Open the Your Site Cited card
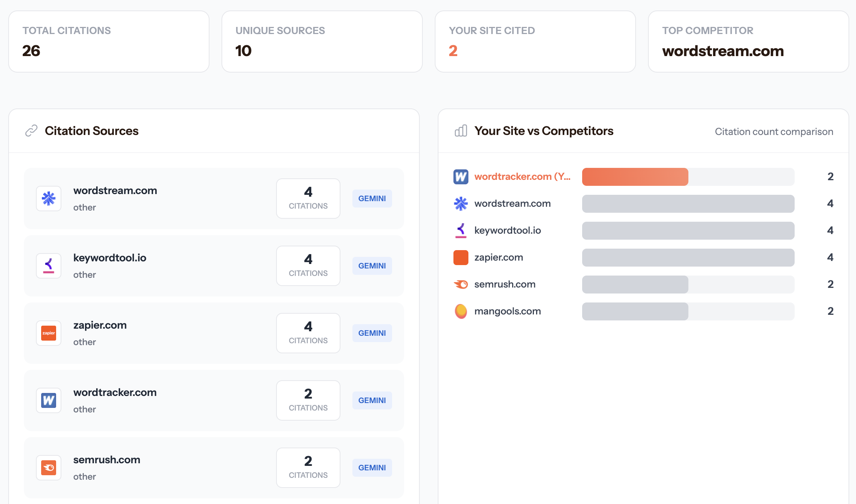 point(535,42)
